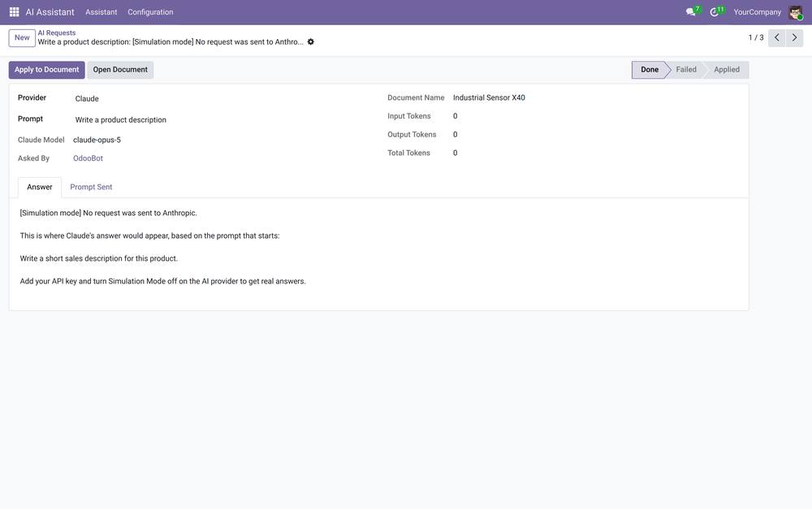
Task: Open the Assistant menu
Action: pos(101,12)
